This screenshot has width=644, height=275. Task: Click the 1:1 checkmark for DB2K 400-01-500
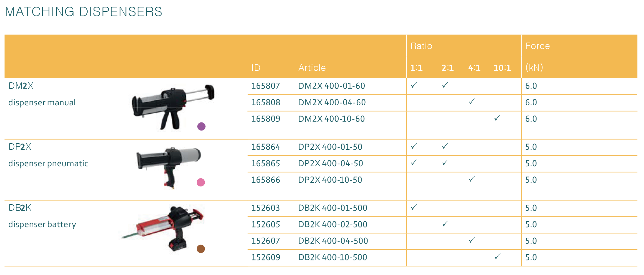414,207
